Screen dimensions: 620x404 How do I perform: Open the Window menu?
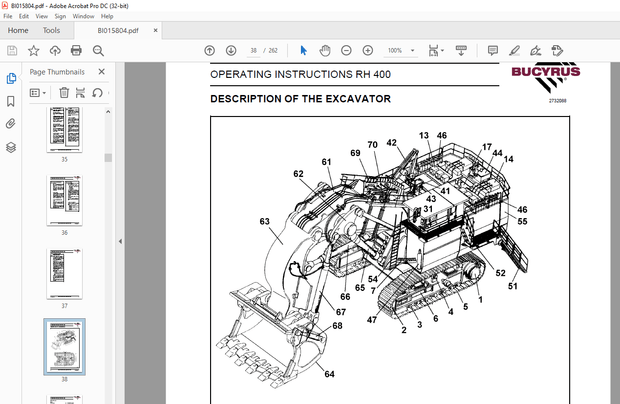pos(83,16)
